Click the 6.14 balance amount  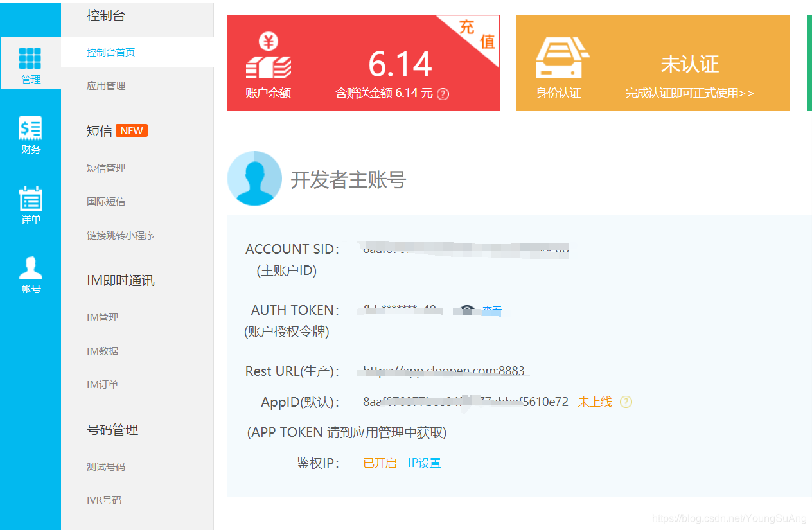pos(400,64)
